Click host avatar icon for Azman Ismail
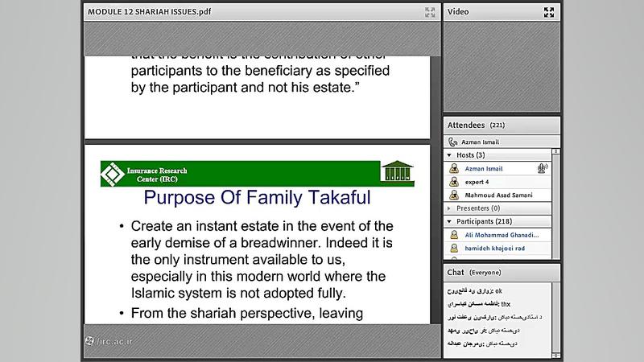Viewport: 644px width, 362px height. click(x=454, y=168)
